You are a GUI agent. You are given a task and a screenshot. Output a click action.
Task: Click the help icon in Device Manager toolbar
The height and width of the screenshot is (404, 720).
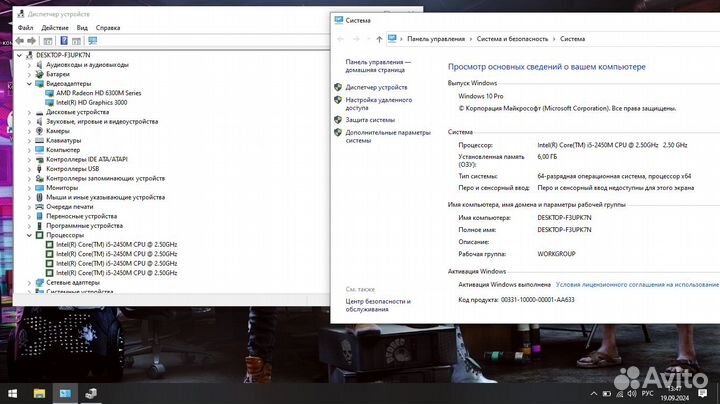pos(64,41)
